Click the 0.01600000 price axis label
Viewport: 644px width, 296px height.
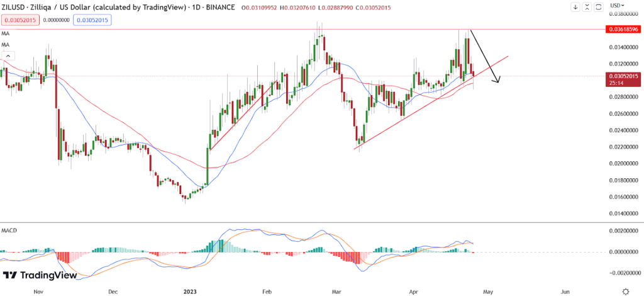tap(625, 197)
